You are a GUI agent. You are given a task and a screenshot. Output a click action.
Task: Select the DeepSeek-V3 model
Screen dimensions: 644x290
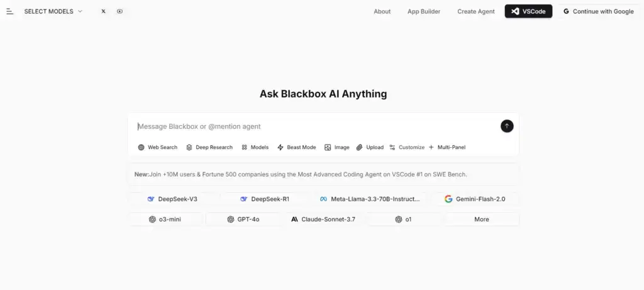click(x=172, y=199)
